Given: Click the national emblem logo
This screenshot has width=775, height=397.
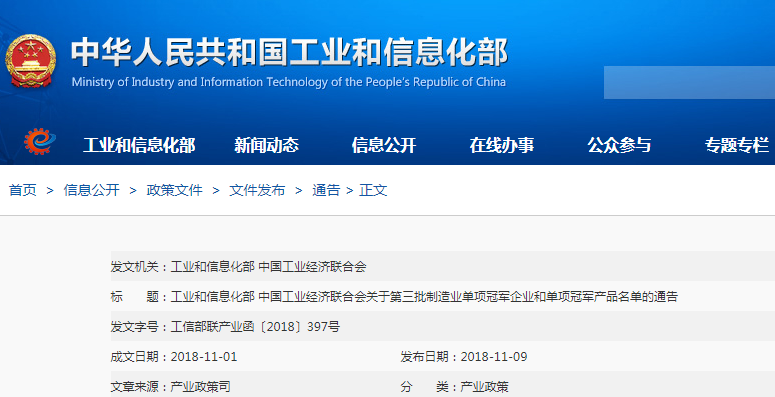Looking at the screenshot, I should [x=31, y=60].
